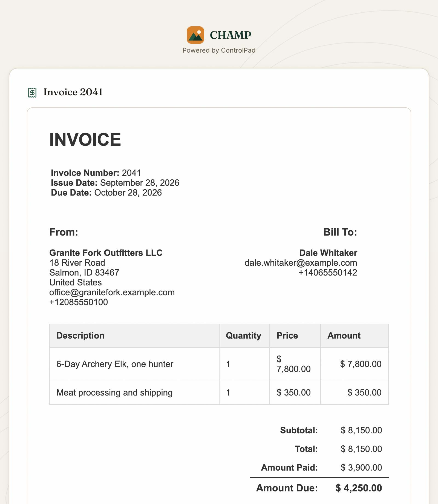Click the Amount Due: label

click(x=287, y=488)
